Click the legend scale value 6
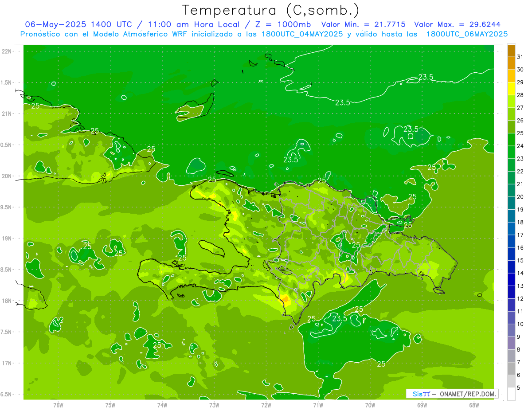Image resolution: width=532 pixels, height=411 pixels. click(519, 375)
